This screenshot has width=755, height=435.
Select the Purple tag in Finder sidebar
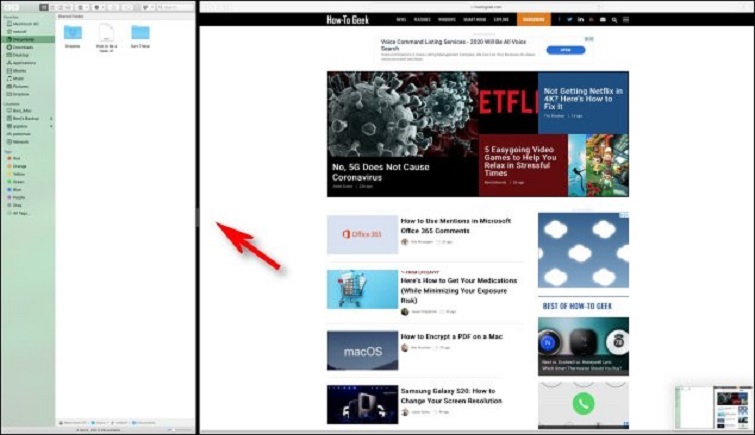17,198
